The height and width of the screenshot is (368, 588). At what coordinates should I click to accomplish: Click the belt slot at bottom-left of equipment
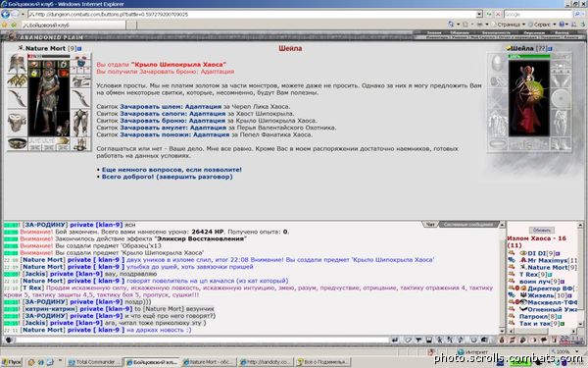point(18,143)
